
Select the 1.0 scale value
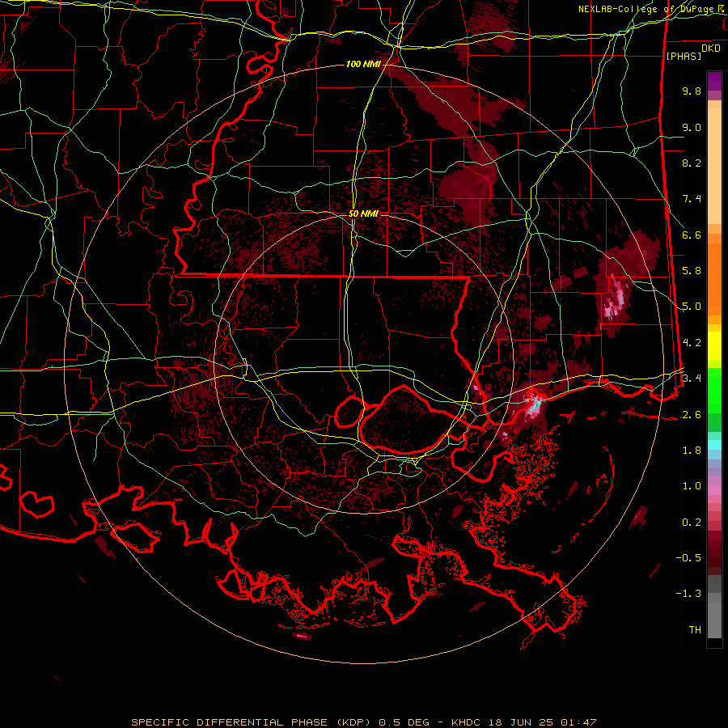point(692,486)
